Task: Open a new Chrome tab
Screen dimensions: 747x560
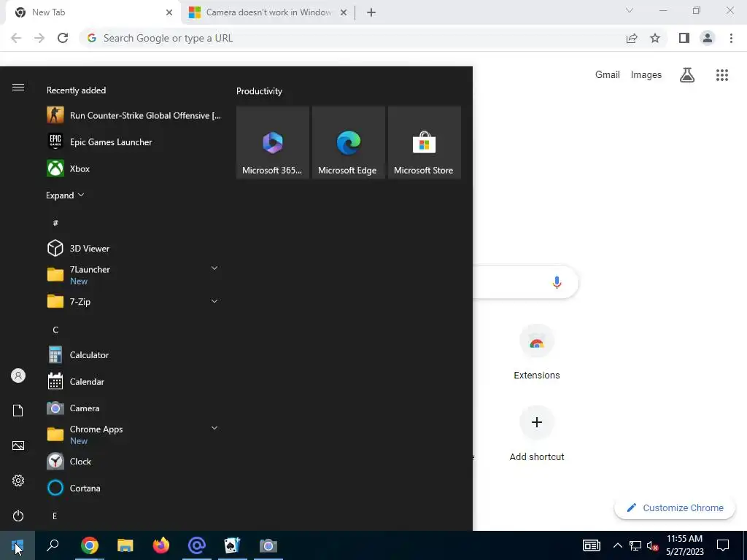Action: click(371, 12)
